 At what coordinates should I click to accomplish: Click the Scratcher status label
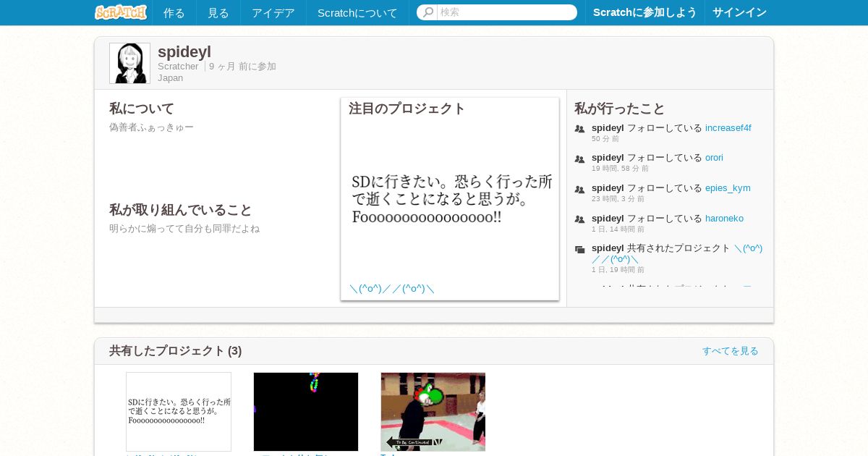click(x=178, y=67)
